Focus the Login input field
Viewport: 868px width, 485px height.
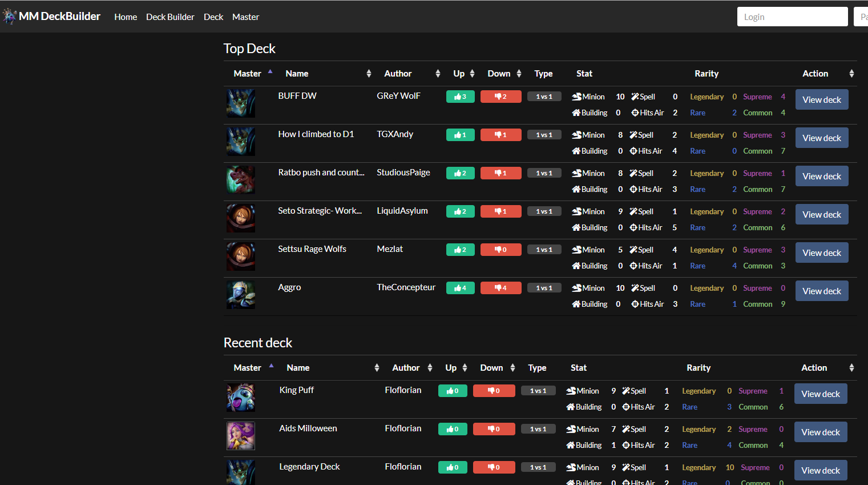(792, 17)
